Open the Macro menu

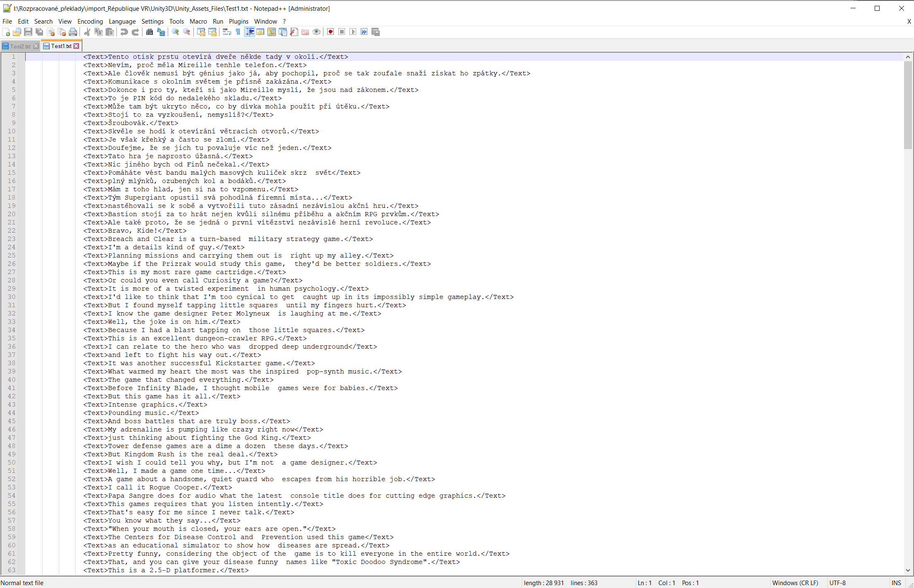pos(198,21)
